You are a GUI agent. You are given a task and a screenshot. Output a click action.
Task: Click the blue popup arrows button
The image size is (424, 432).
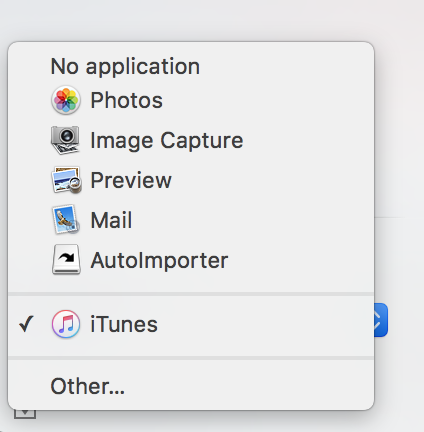(381, 320)
